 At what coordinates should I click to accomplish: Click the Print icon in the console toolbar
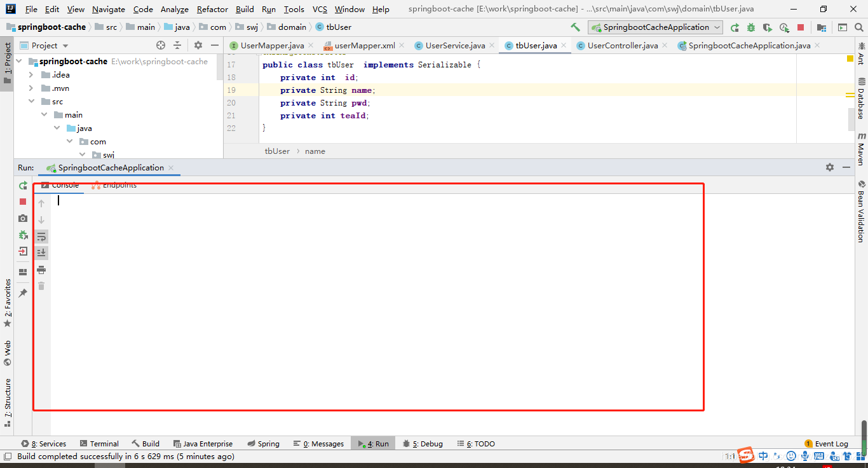pos(41,270)
